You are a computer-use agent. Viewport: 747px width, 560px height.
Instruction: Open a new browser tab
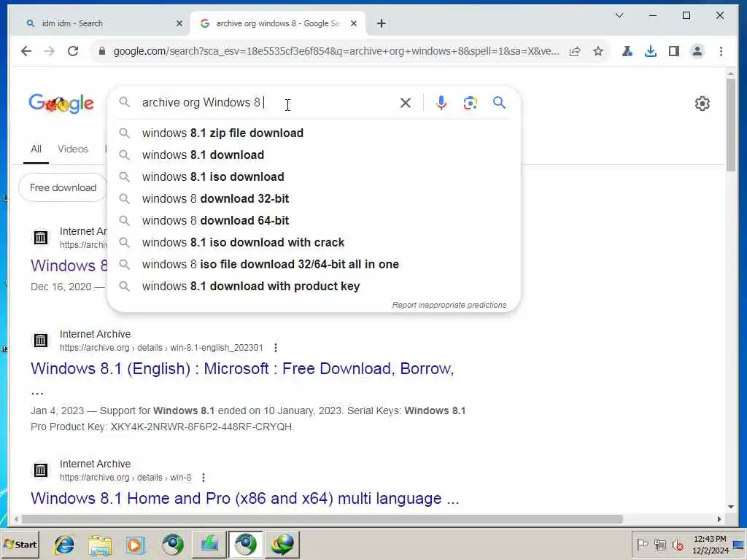tap(381, 23)
